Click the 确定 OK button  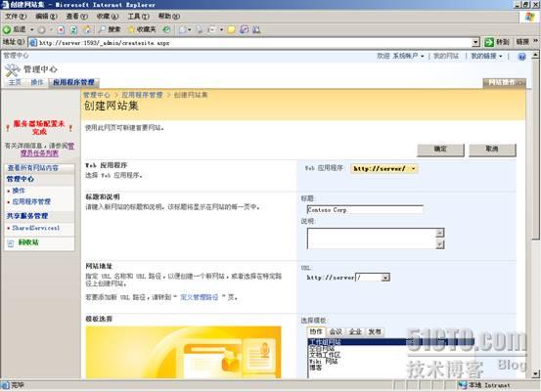click(440, 150)
